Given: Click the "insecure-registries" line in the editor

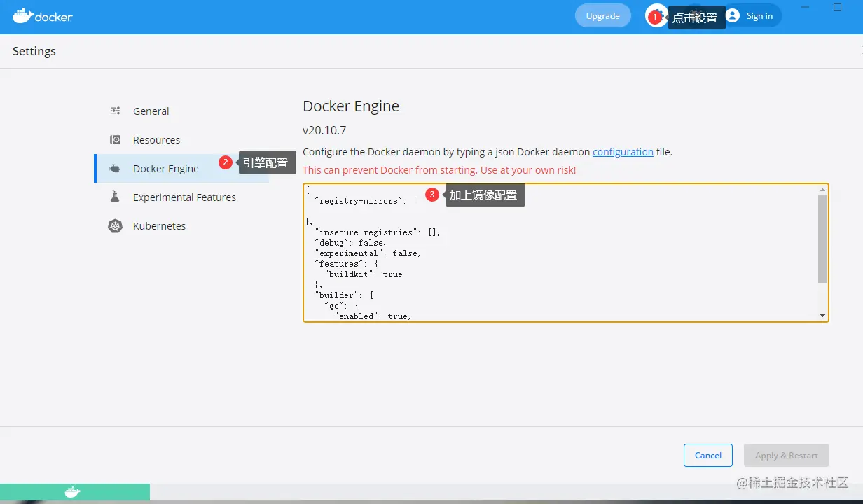Looking at the screenshot, I should point(377,232).
